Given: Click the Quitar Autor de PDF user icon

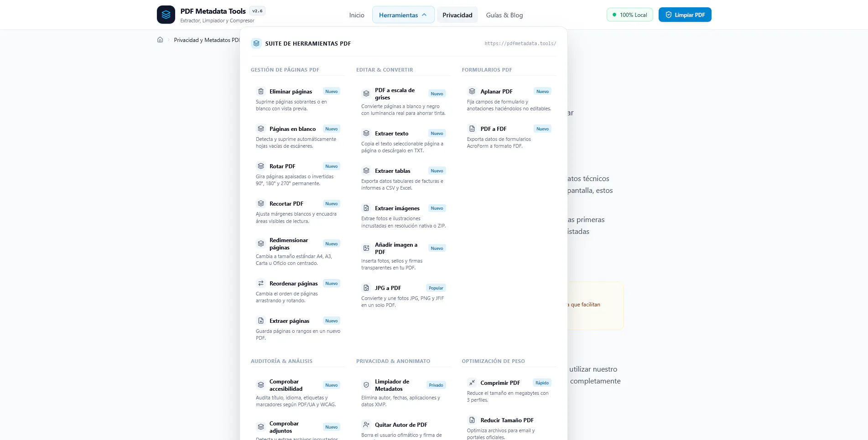Looking at the screenshot, I should pyautogui.click(x=366, y=424).
